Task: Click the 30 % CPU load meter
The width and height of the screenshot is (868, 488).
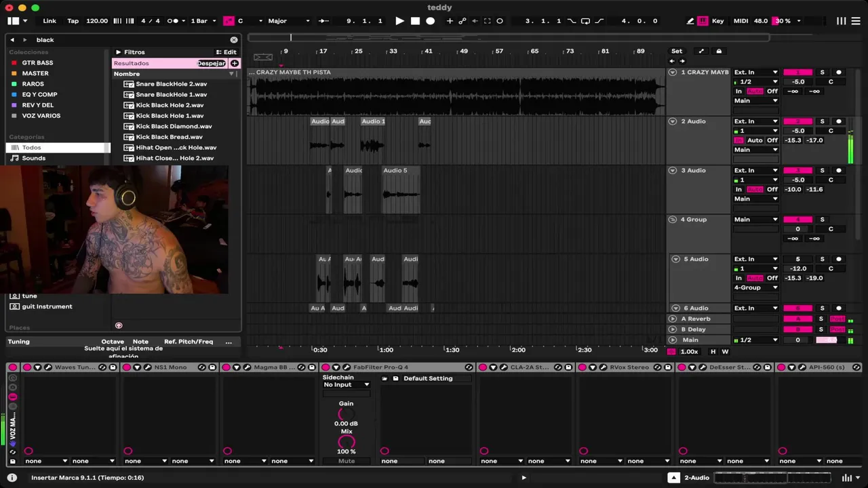Action: pos(783,21)
